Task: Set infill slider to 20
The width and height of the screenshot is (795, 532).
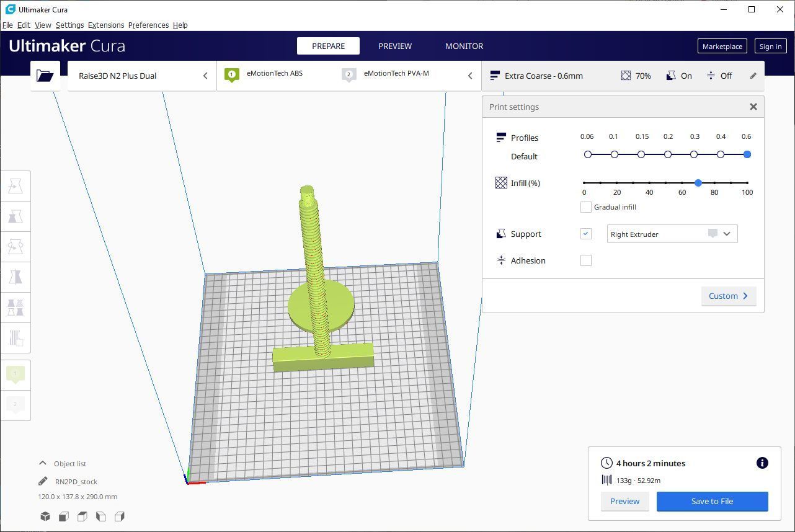Action: pos(617,183)
